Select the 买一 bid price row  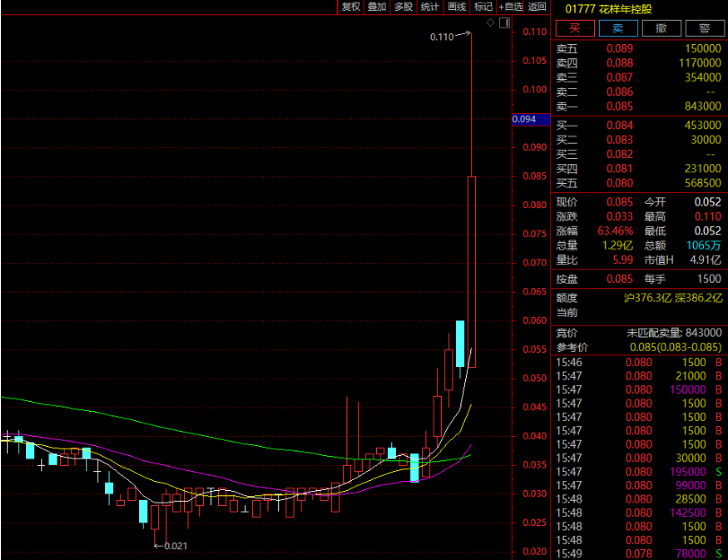coord(638,126)
